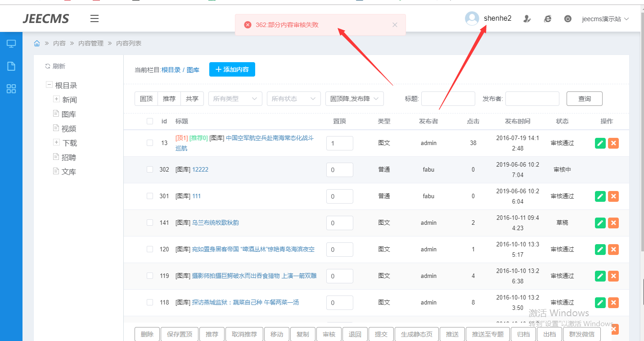Expand the 新闻 tree node
Viewport: 644px width, 341px height.
pyautogui.click(x=56, y=99)
